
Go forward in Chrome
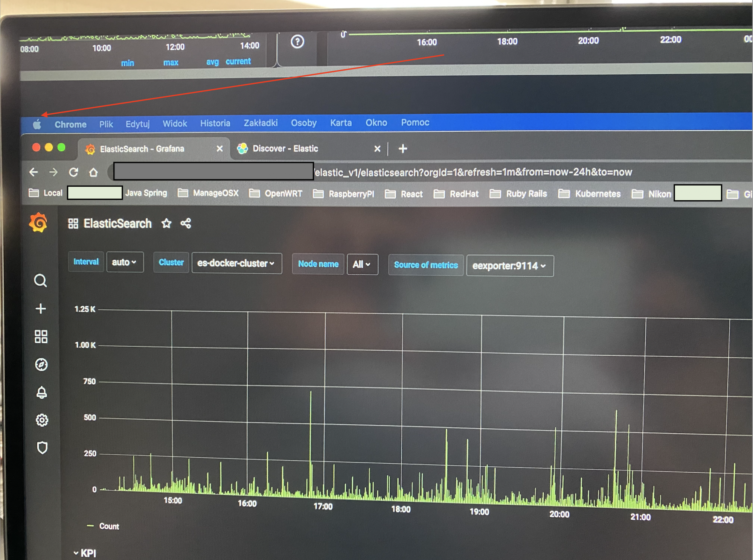coord(53,172)
